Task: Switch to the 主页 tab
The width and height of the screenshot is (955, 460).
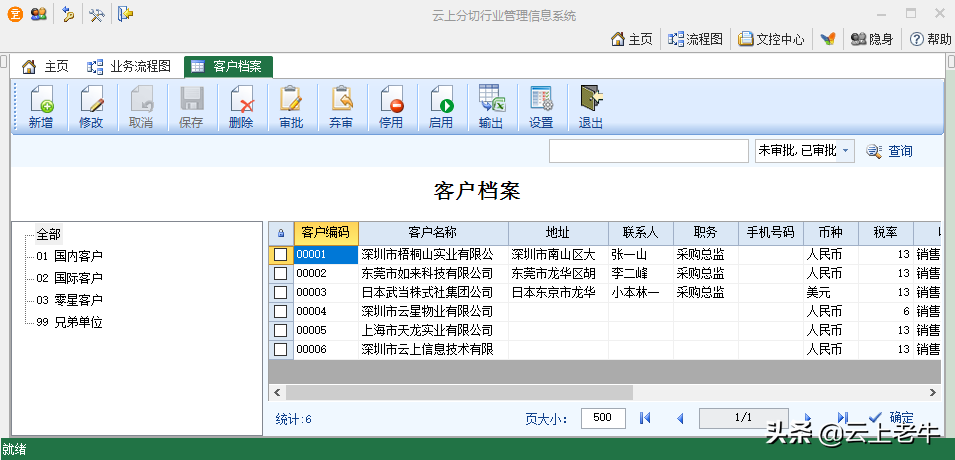Action: (46, 67)
